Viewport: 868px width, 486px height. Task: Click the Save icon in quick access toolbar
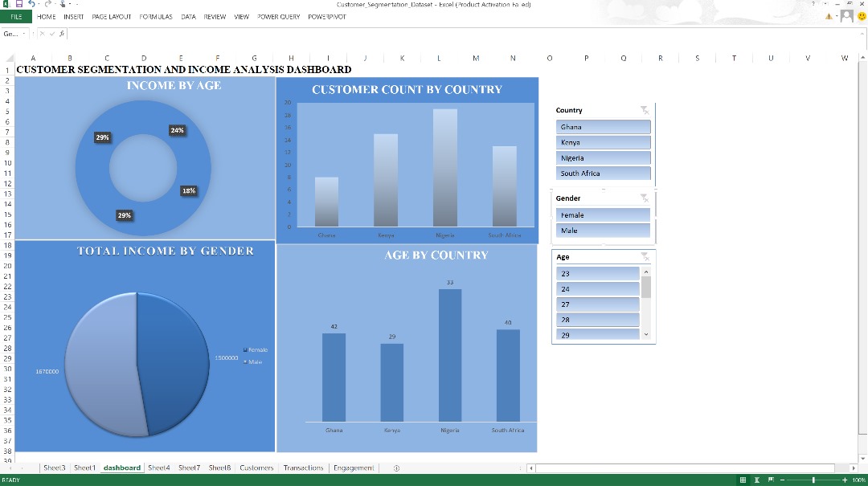(x=18, y=4)
